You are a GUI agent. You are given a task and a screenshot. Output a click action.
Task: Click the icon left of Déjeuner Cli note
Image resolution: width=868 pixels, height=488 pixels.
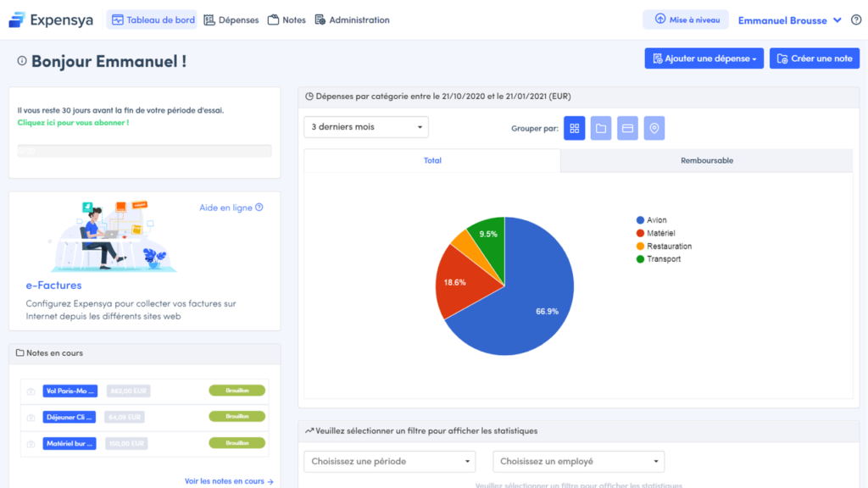[31, 418]
